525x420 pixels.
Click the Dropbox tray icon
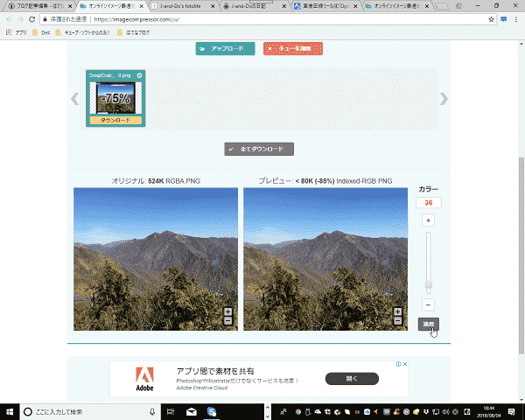click(426, 411)
